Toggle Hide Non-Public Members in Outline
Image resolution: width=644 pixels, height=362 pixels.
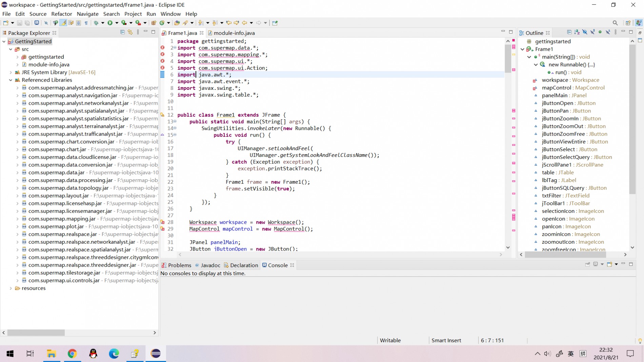[x=600, y=32]
